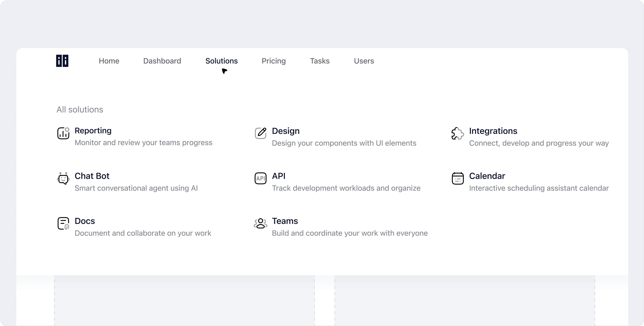Open the Users nav item

pos(364,61)
